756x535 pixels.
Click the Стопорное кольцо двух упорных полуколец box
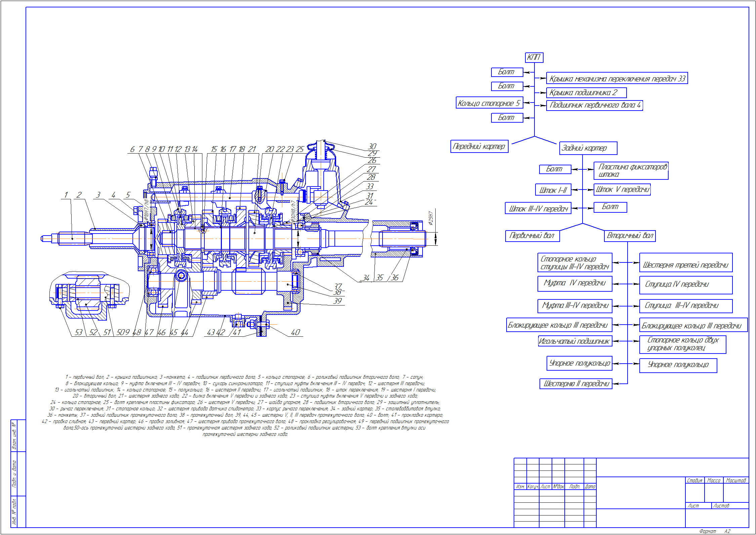pyautogui.click(x=682, y=344)
